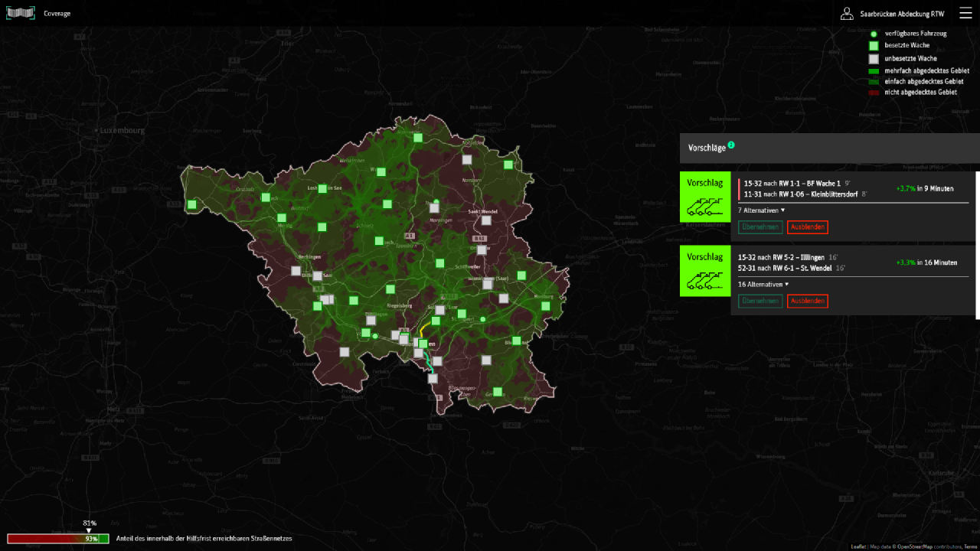This screenshot has height=551, width=980.
Task: Select the unoccupied station at Ottweiler
Action: pyautogui.click(x=482, y=249)
